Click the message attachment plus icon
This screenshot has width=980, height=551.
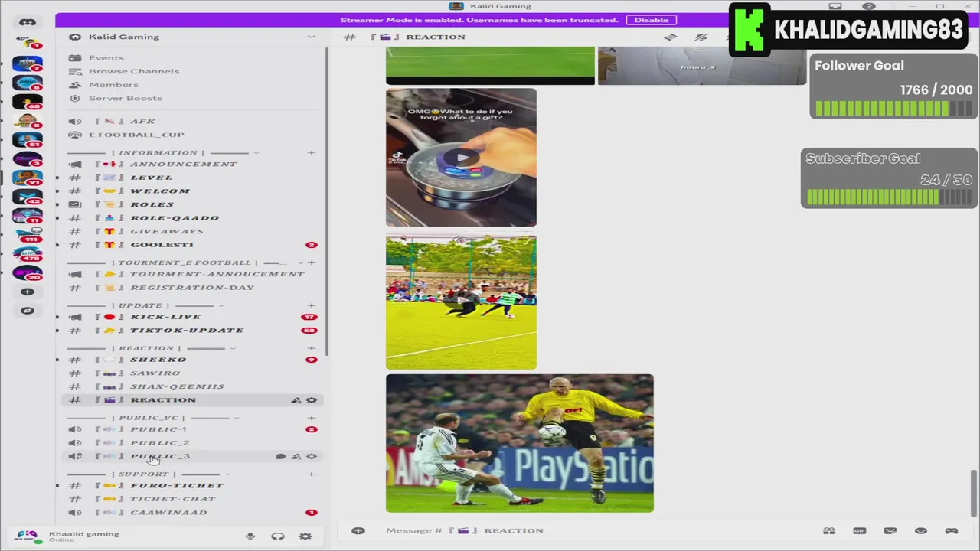(x=358, y=530)
